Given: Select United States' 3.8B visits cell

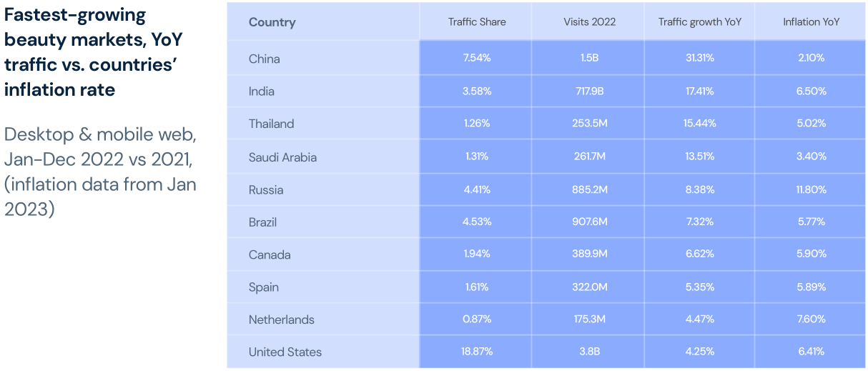Looking at the screenshot, I should [588, 352].
